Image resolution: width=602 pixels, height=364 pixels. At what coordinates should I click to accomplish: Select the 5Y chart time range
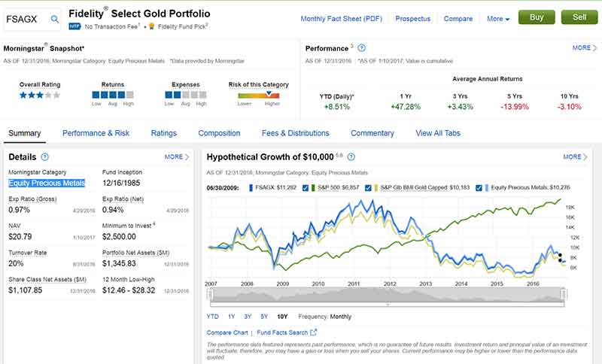tap(263, 317)
